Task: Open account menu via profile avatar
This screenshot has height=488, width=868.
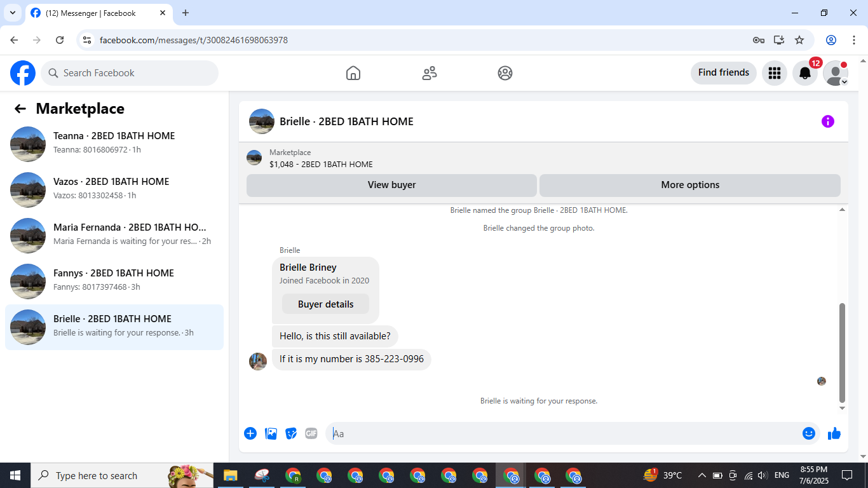Action: point(836,73)
